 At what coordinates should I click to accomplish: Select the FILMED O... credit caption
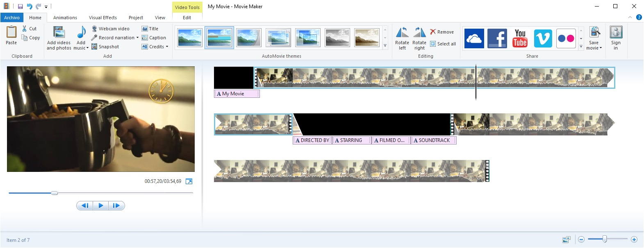[x=391, y=140]
